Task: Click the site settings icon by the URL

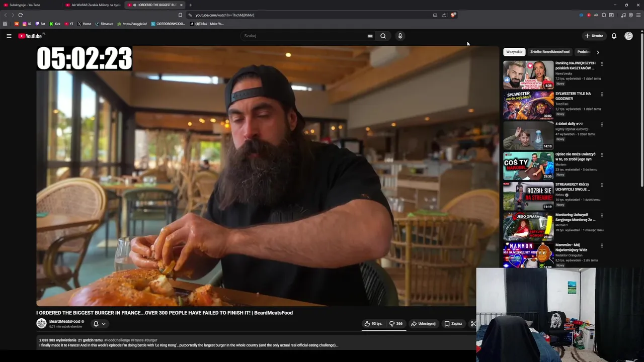Action: click(x=190, y=15)
